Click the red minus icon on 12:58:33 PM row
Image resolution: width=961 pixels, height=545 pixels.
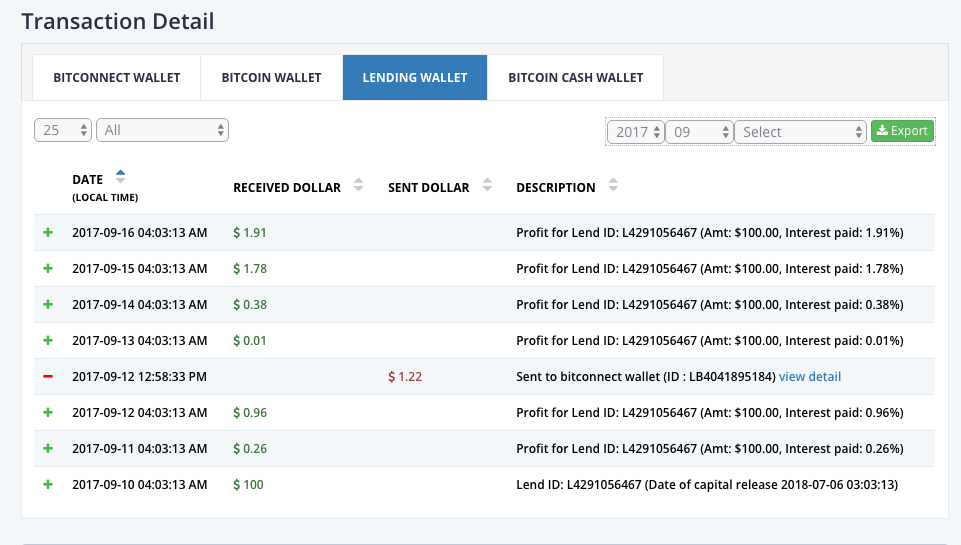48,376
